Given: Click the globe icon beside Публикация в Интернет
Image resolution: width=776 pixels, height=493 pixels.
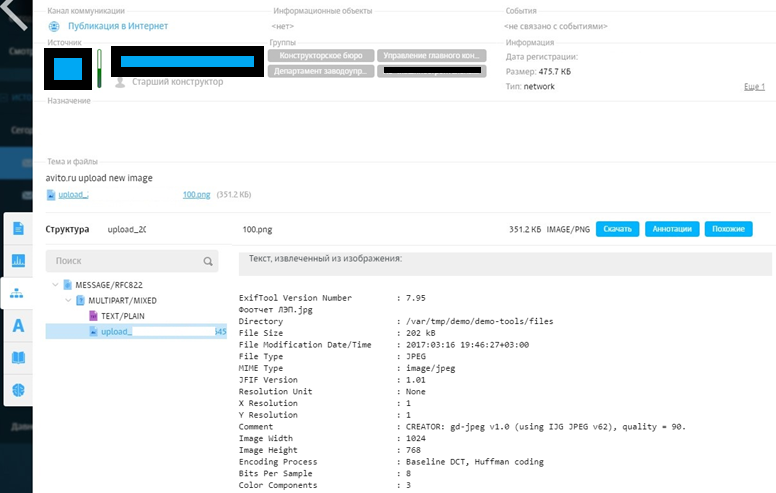Looking at the screenshot, I should click(x=54, y=26).
